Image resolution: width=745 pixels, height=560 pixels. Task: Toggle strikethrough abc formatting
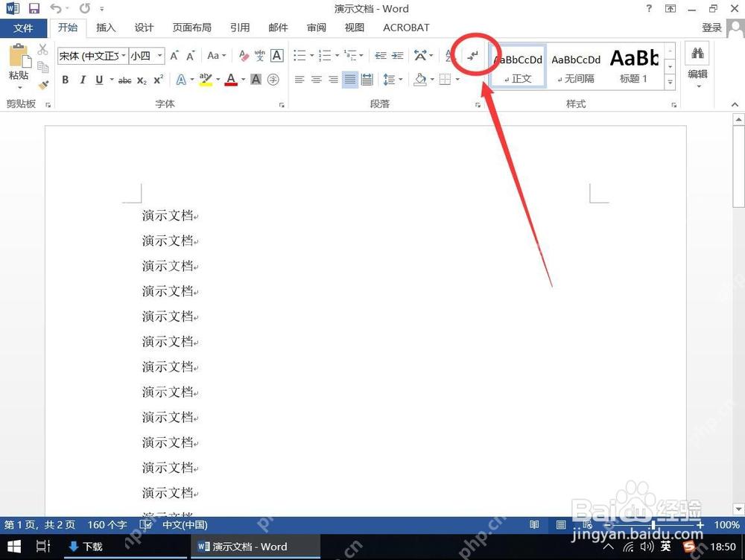[x=125, y=80]
